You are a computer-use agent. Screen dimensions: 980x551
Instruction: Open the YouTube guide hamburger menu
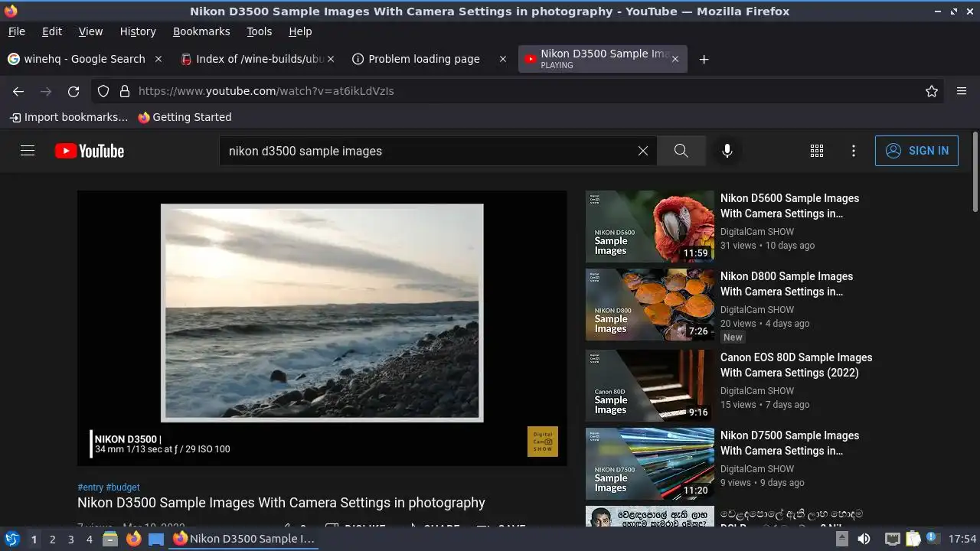[28, 151]
